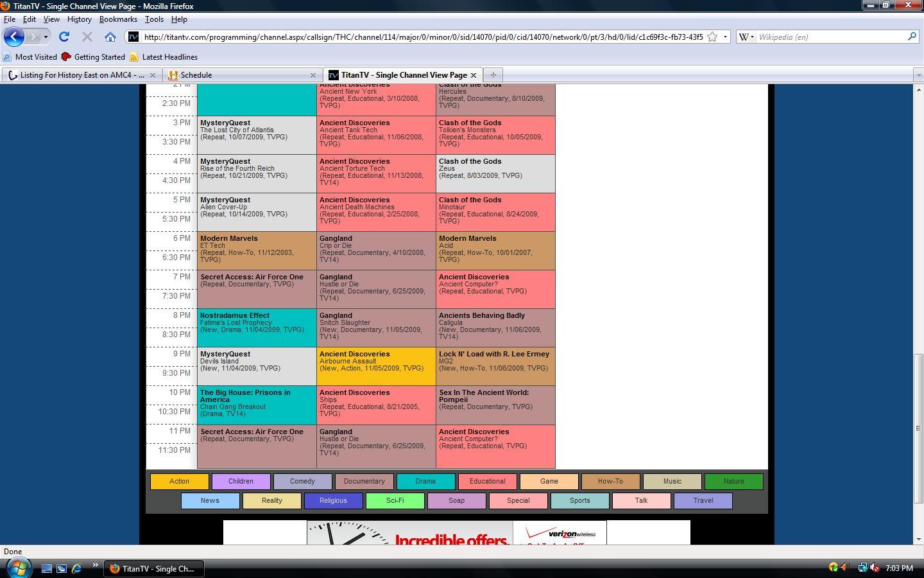Click the Nature genre legend button
Viewport: 924px width, 578px height.
click(734, 481)
